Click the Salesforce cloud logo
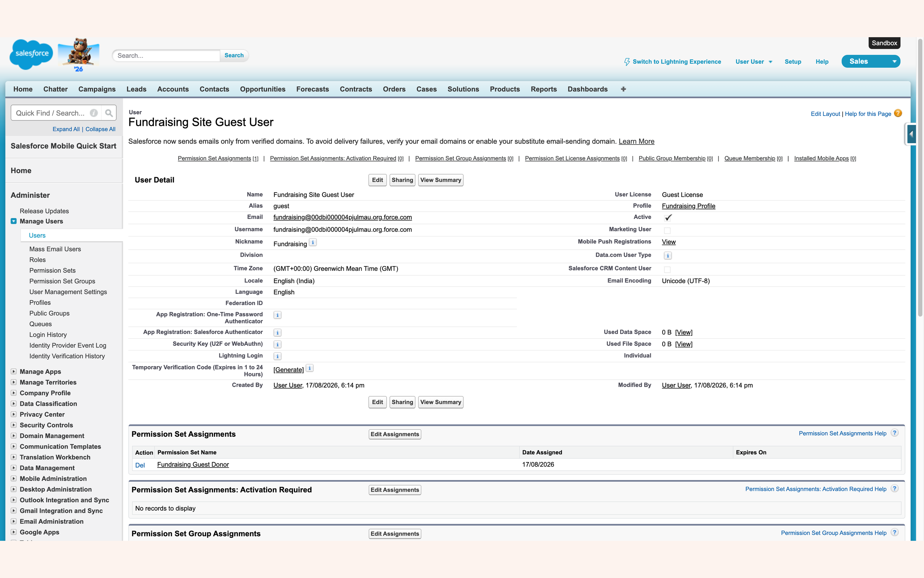Image resolution: width=924 pixels, height=578 pixels. tap(31, 54)
